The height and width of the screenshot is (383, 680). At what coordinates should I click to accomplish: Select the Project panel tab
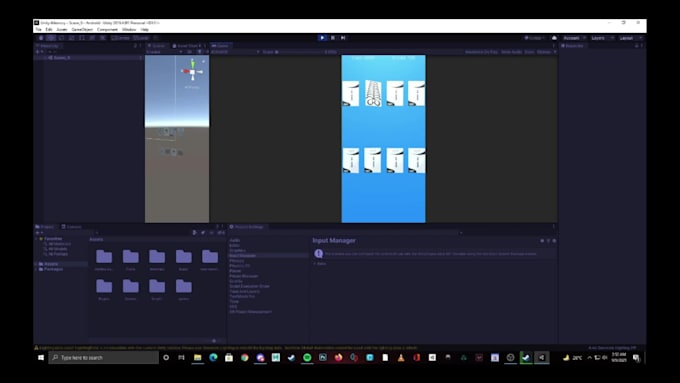[x=46, y=227]
